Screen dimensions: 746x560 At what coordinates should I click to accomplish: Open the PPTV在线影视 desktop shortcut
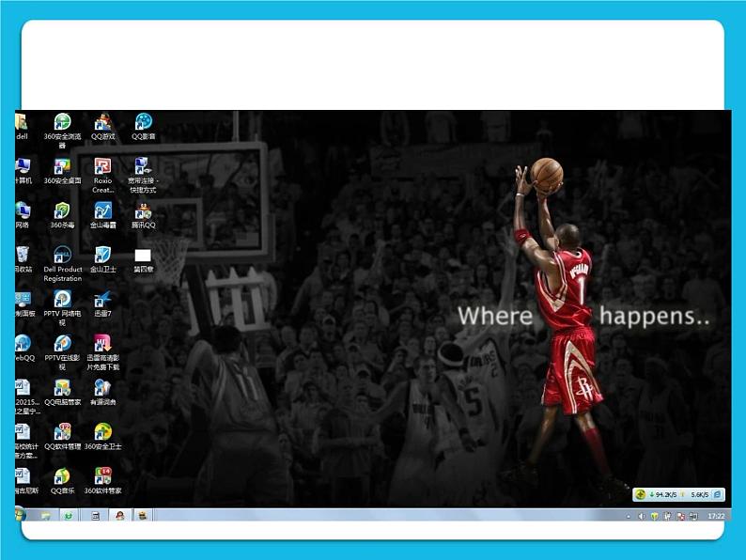(62, 344)
